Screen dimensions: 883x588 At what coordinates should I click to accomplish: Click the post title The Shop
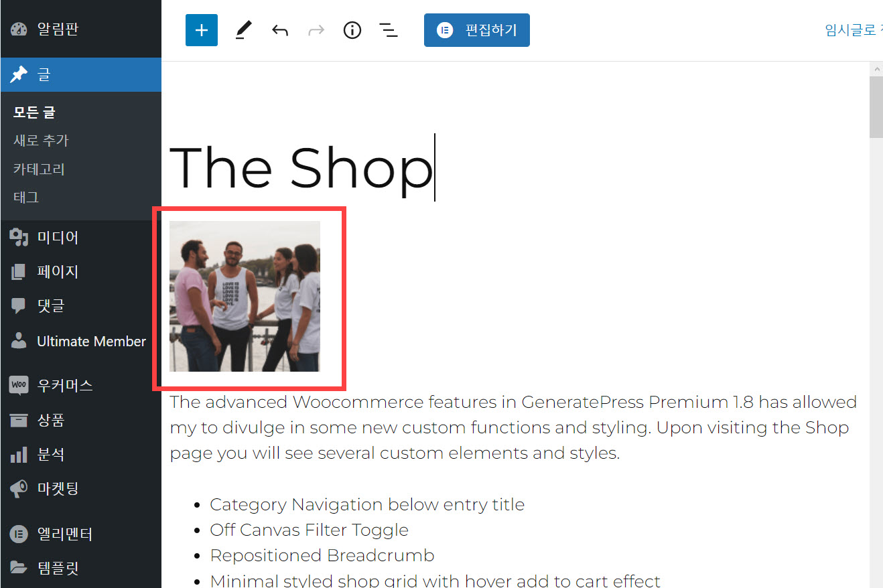301,167
